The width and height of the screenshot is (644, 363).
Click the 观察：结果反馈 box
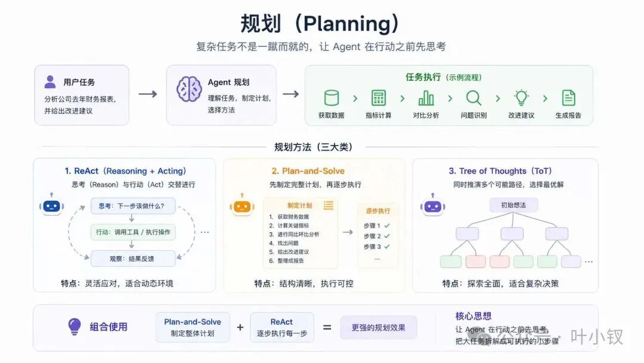click(x=133, y=259)
